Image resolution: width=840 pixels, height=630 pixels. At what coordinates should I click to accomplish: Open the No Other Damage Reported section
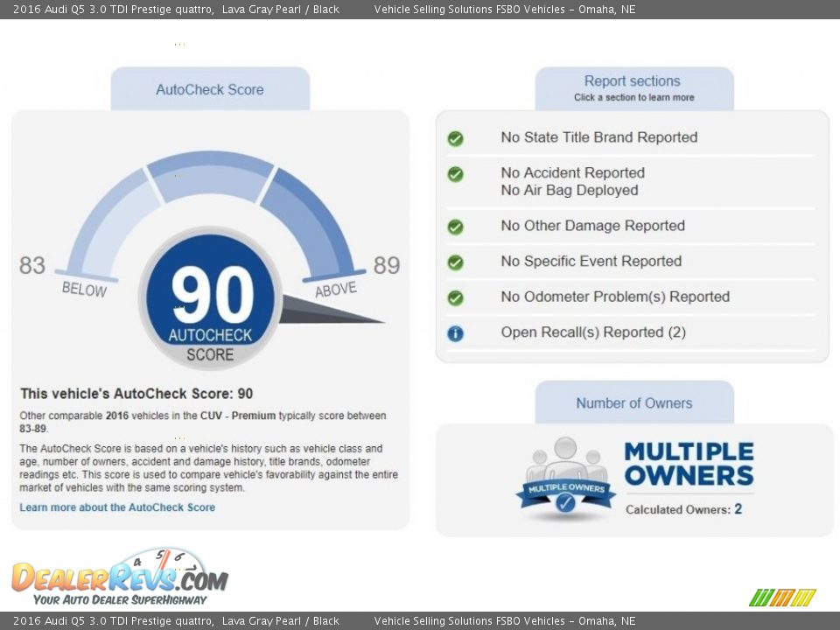coord(592,226)
